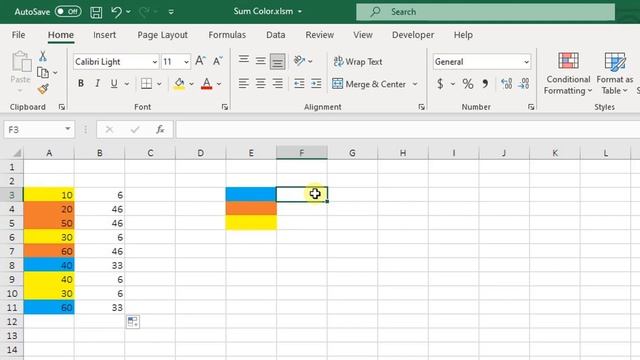
Task: Click the Copy icon
Action: tap(43, 73)
